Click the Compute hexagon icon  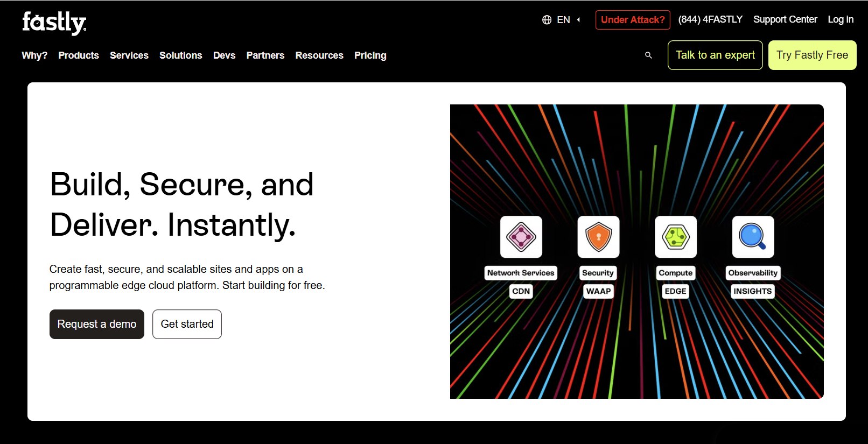click(x=675, y=237)
